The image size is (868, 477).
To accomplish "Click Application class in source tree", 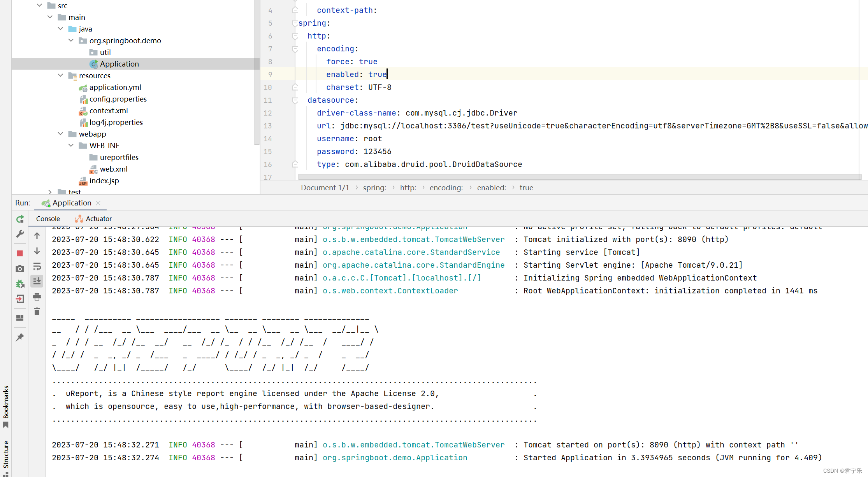I will 118,64.
